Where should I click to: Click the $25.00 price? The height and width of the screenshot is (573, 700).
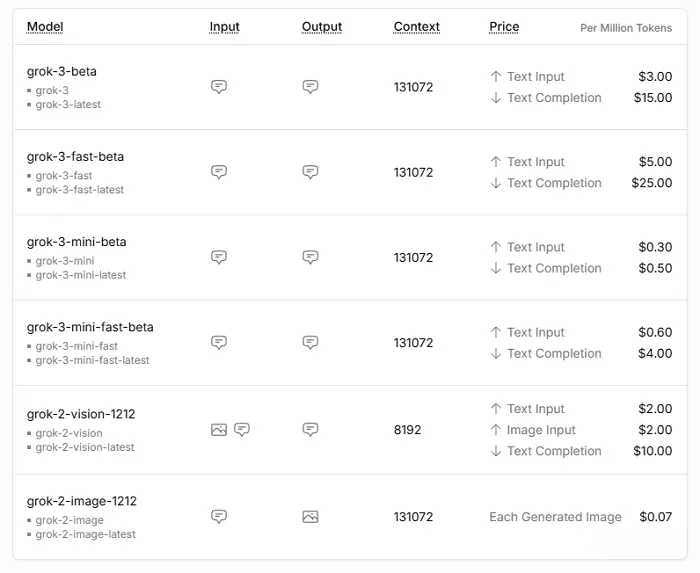click(x=652, y=183)
